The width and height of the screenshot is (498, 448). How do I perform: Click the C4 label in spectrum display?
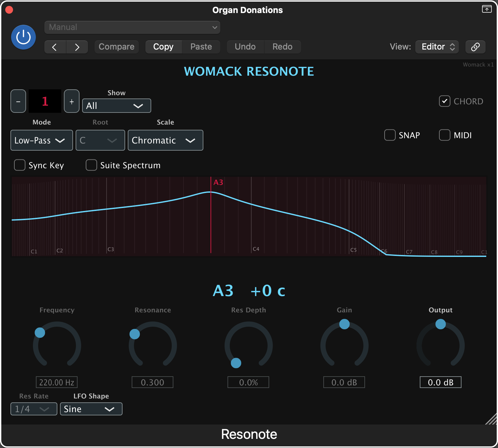256,249
